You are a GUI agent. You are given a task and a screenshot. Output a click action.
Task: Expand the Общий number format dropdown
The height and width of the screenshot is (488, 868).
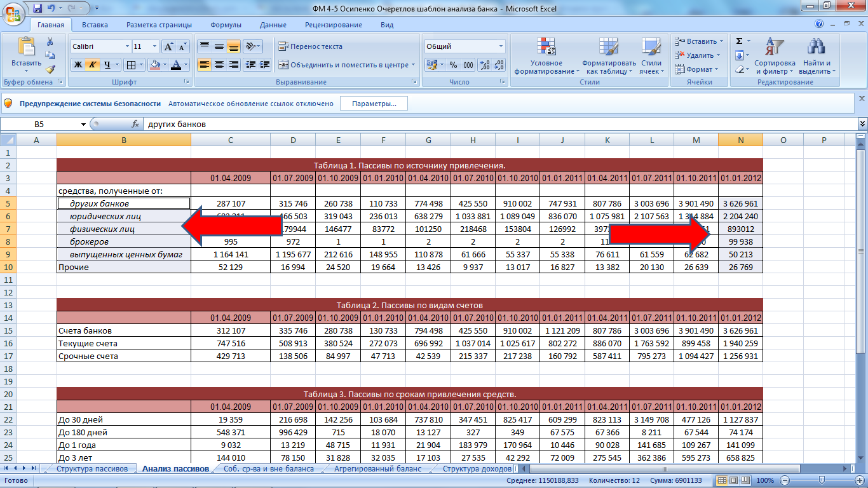coord(501,46)
